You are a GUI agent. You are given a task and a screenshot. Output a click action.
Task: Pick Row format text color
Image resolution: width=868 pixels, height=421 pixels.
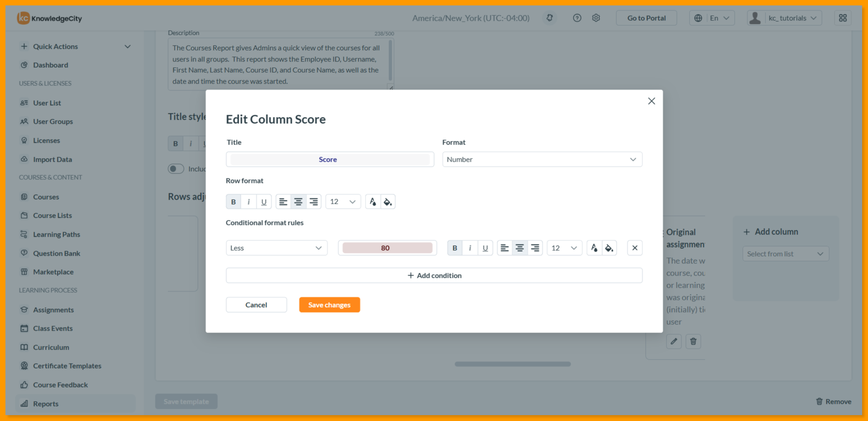(x=373, y=202)
